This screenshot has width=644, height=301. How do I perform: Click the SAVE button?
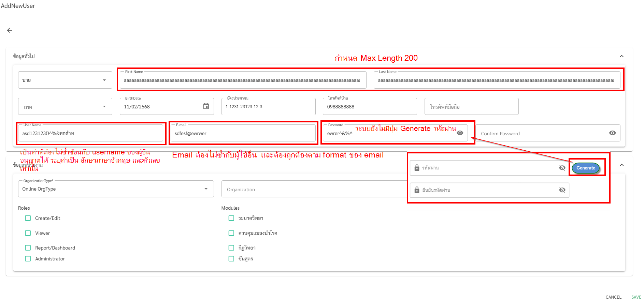pyautogui.click(x=636, y=297)
